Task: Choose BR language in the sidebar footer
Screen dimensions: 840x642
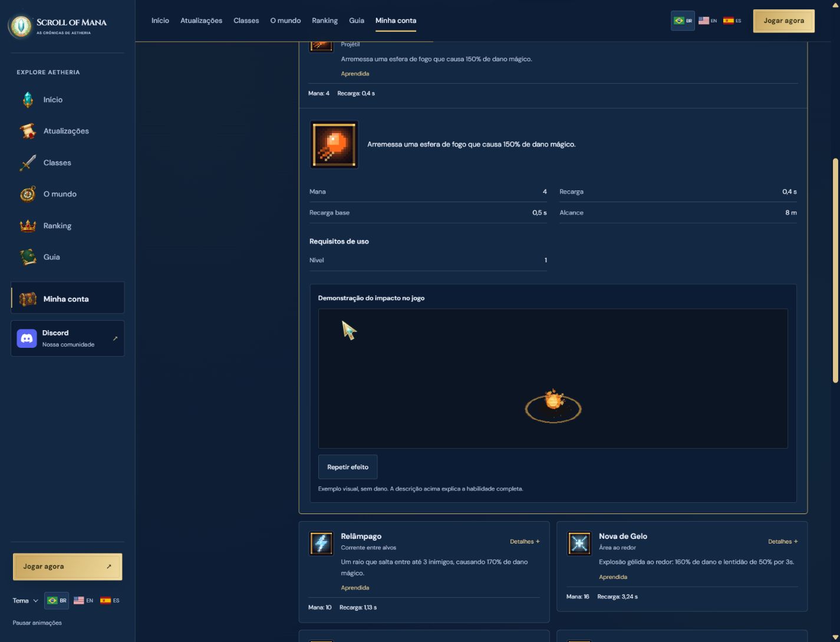Action: [x=57, y=601]
